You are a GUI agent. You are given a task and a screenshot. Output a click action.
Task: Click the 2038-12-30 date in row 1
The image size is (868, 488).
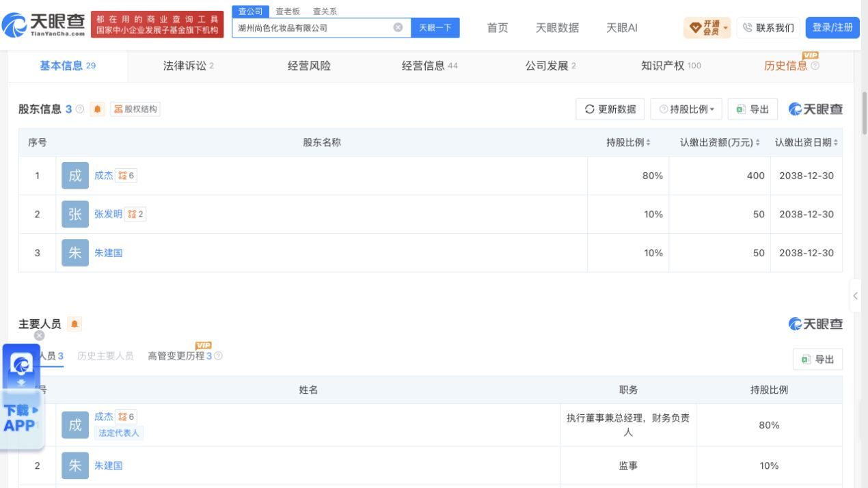[806, 176]
